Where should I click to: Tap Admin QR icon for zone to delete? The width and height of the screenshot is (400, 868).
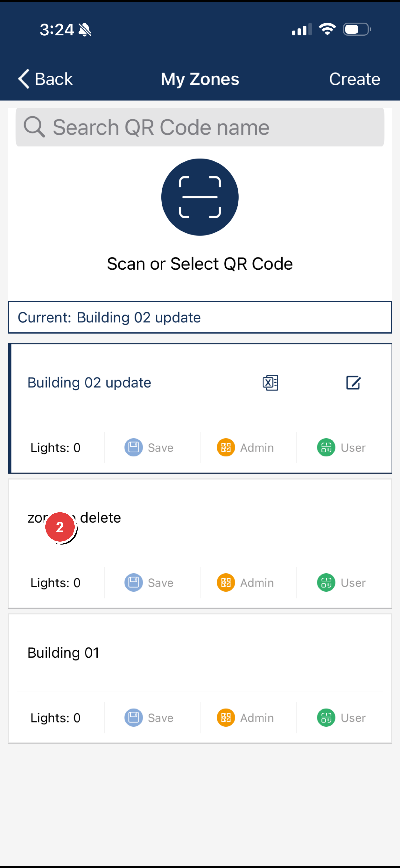point(226,583)
